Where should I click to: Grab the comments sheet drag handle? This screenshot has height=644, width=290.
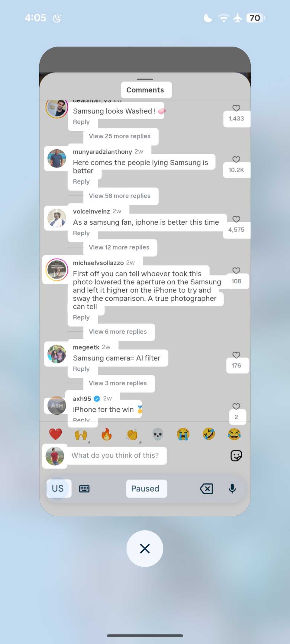click(145, 79)
